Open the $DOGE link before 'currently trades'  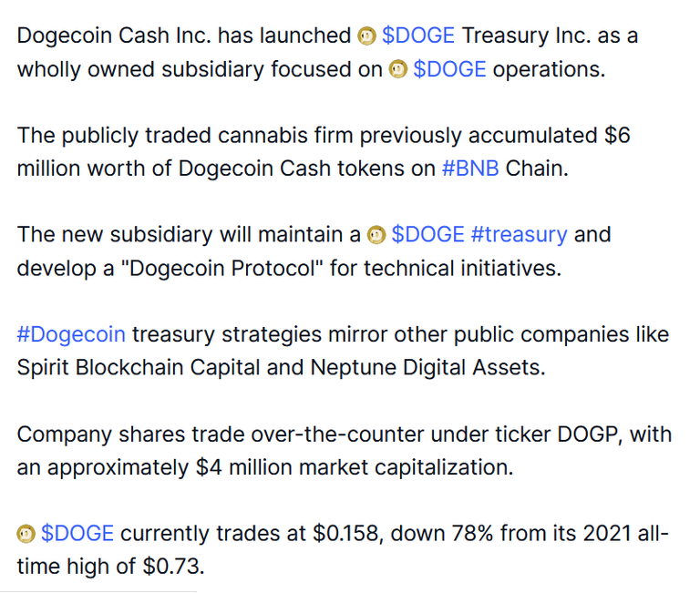pyautogui.click(x=77, y=533)
